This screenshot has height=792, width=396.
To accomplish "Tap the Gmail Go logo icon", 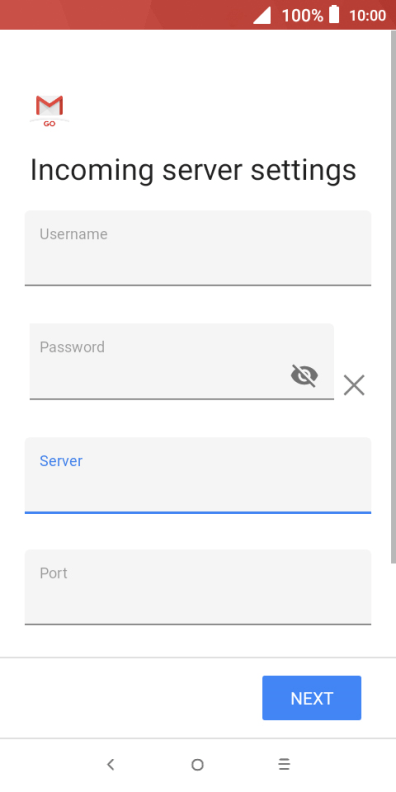I will [49, 110].
